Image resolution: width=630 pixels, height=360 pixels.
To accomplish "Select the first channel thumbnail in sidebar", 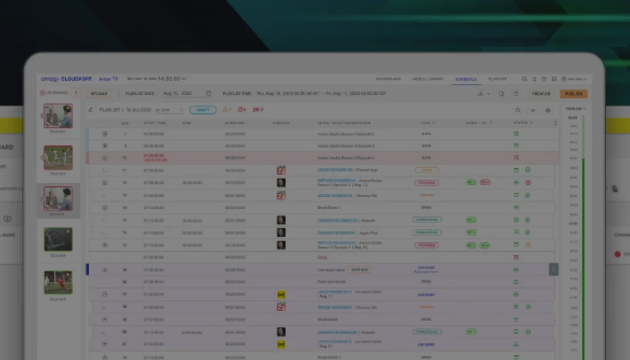I will [x=58, y=116].
